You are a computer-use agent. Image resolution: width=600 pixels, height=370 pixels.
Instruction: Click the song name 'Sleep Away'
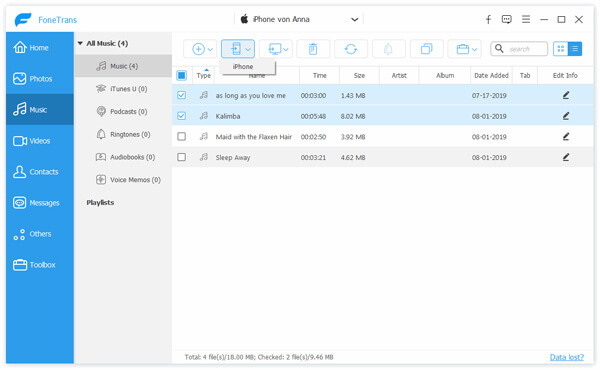point(233,157)
